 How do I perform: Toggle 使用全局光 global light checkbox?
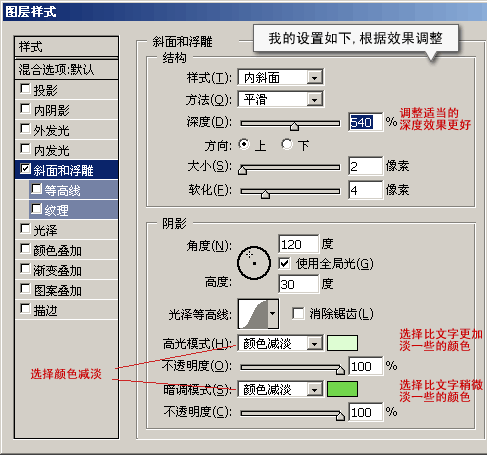point(284,264)
